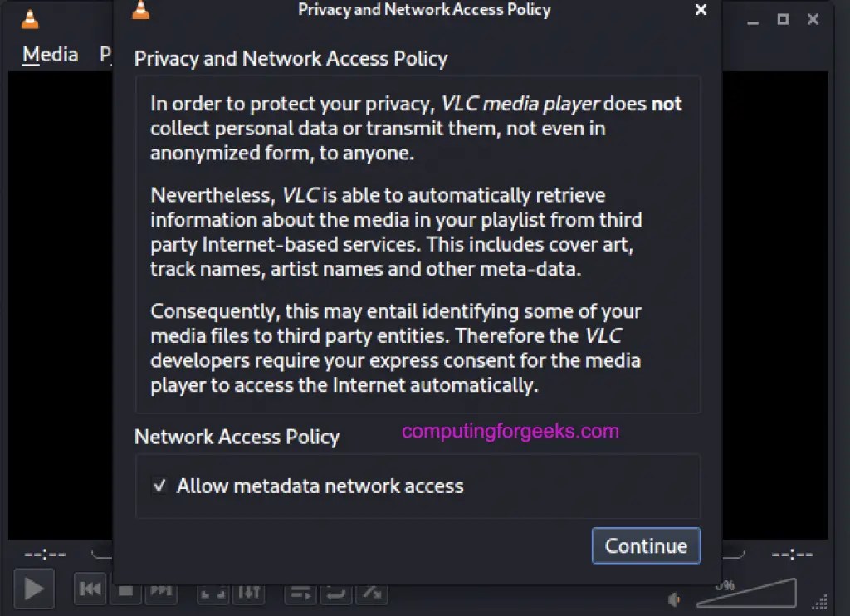The height and width of the screenshot is (616, 850).
Task: Skip to the next media item
Action: point(161,589)
